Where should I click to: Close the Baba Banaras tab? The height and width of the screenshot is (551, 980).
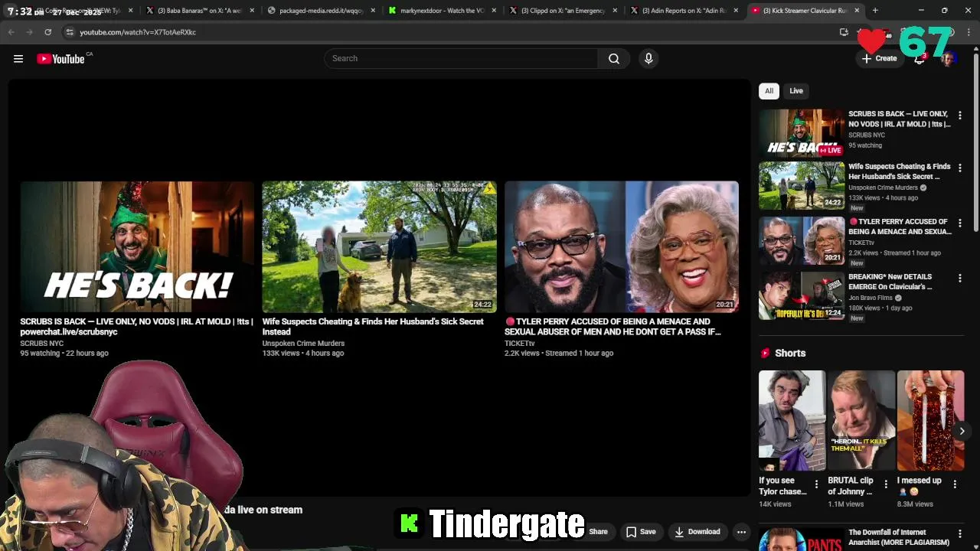point(252,11)
